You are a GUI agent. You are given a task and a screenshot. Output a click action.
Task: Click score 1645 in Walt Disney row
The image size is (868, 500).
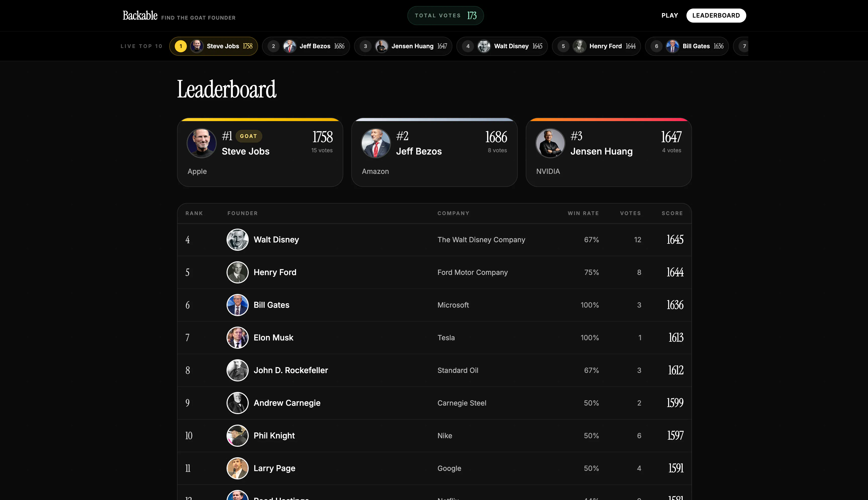(675, 240)
